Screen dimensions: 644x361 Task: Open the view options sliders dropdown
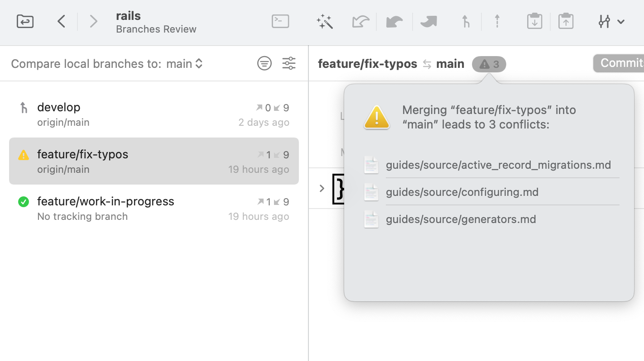pos(611,21)
